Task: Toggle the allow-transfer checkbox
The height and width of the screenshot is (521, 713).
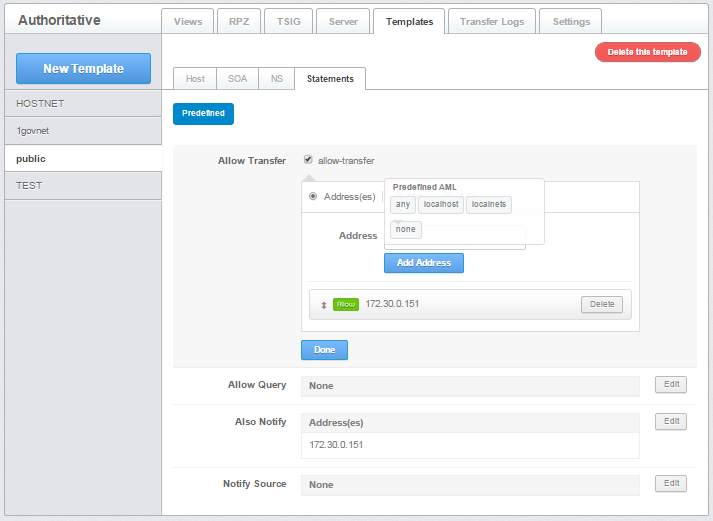Action: [x=308, y=159]
